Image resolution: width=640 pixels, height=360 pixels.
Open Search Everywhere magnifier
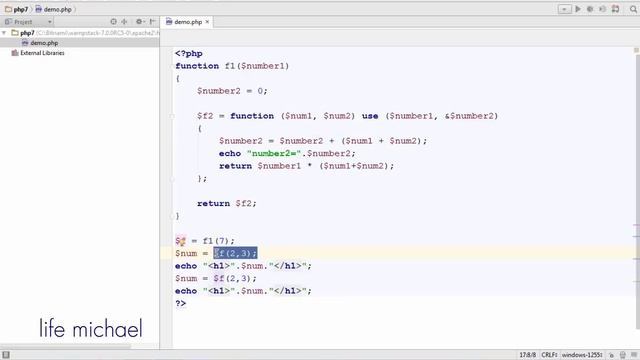[633, 9]
